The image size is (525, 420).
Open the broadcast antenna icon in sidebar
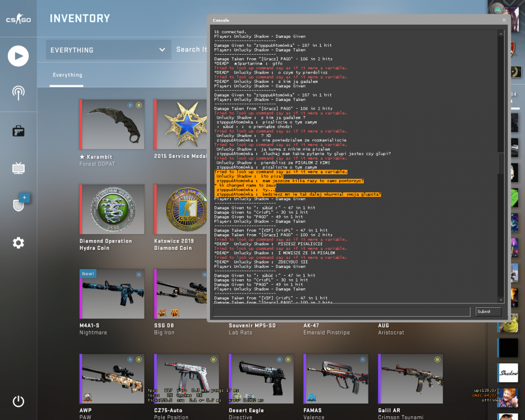point(18,93)
